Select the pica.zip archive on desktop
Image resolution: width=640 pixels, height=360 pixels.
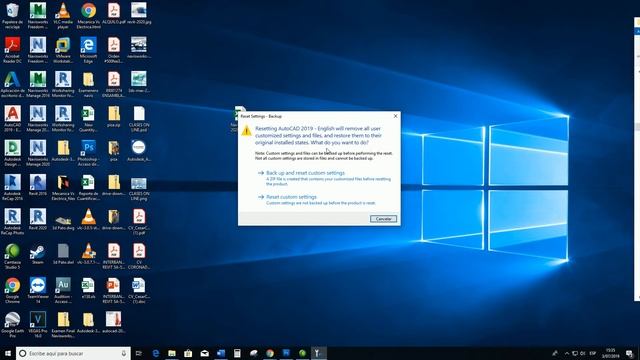tap(114, 116)
